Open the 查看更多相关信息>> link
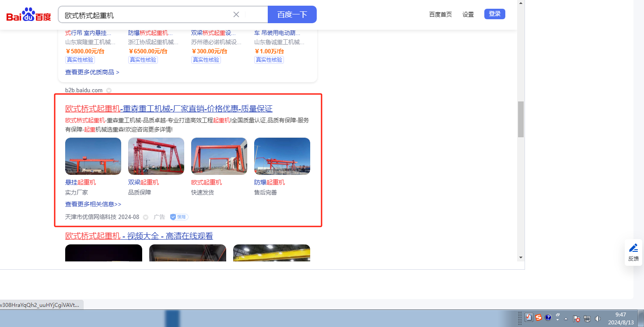The image size is (644, 327). [x=93, y=204]
